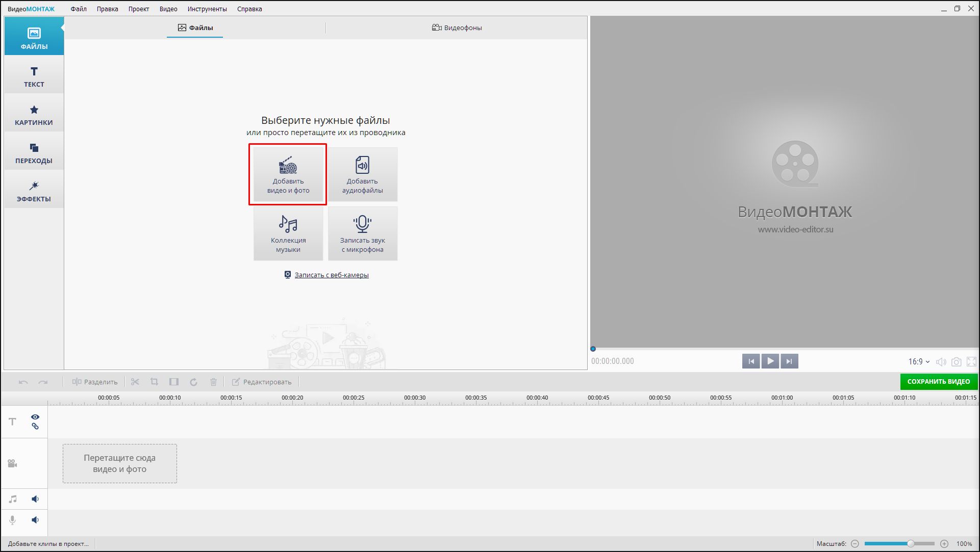Mute the music track
The width and height of the screenshot is (980, 552).
pos(35,499)
